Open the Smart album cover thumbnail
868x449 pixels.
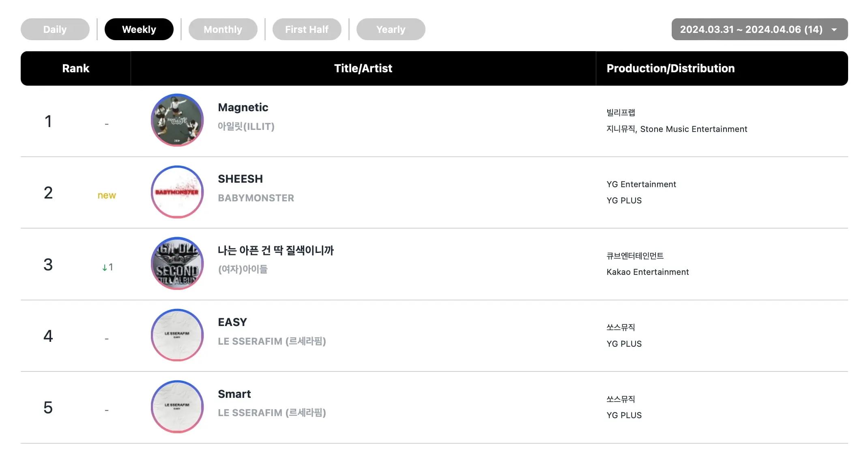[177, 407]
